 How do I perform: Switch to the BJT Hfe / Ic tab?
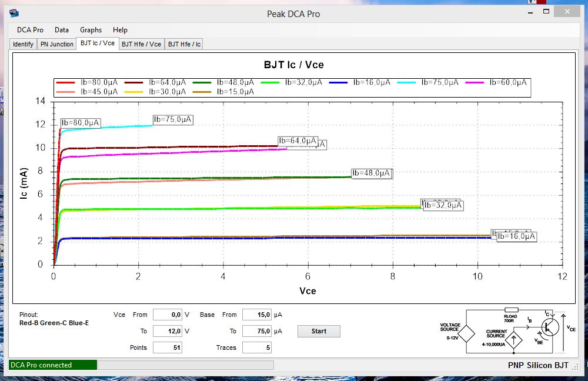coord(184,44)
